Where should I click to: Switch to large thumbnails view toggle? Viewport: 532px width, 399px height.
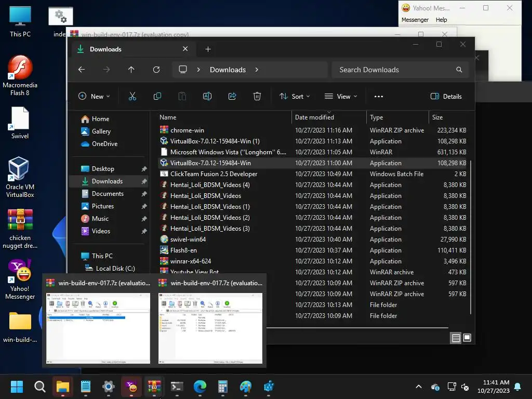pyautogui.click(x=467, y=338)
